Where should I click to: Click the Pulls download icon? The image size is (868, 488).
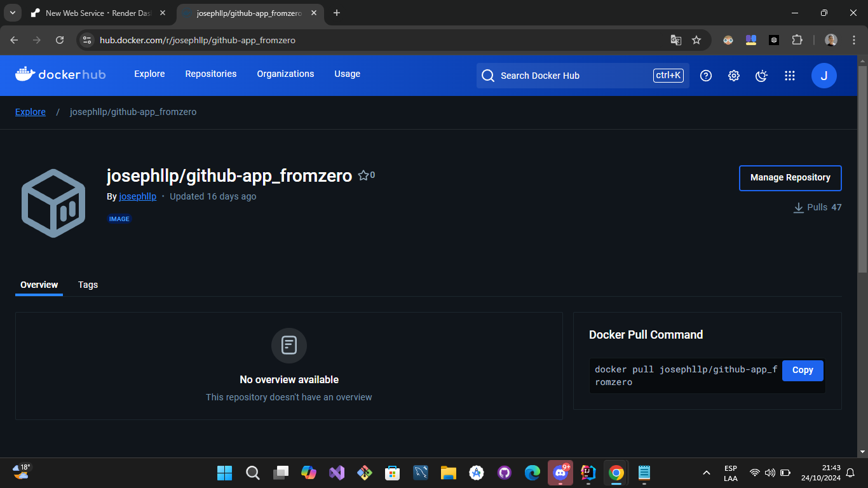tap(799, 208)
